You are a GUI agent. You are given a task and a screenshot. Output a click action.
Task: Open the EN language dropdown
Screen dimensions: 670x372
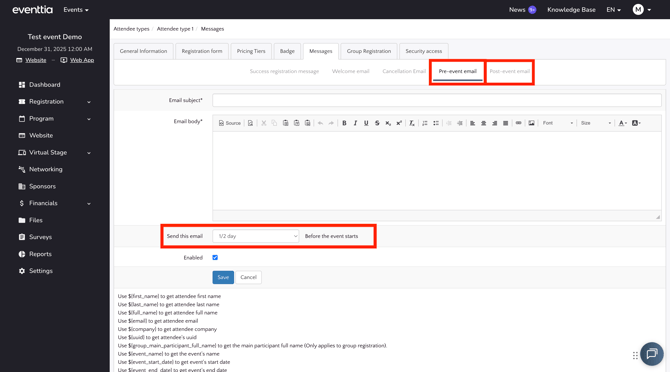pos(614,10)
